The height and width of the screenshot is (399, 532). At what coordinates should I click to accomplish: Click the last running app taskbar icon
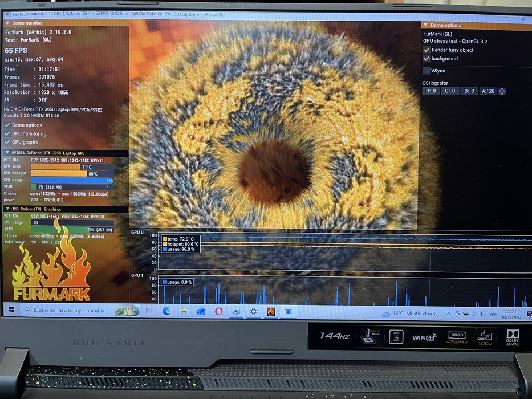click(x=288, y=311)
